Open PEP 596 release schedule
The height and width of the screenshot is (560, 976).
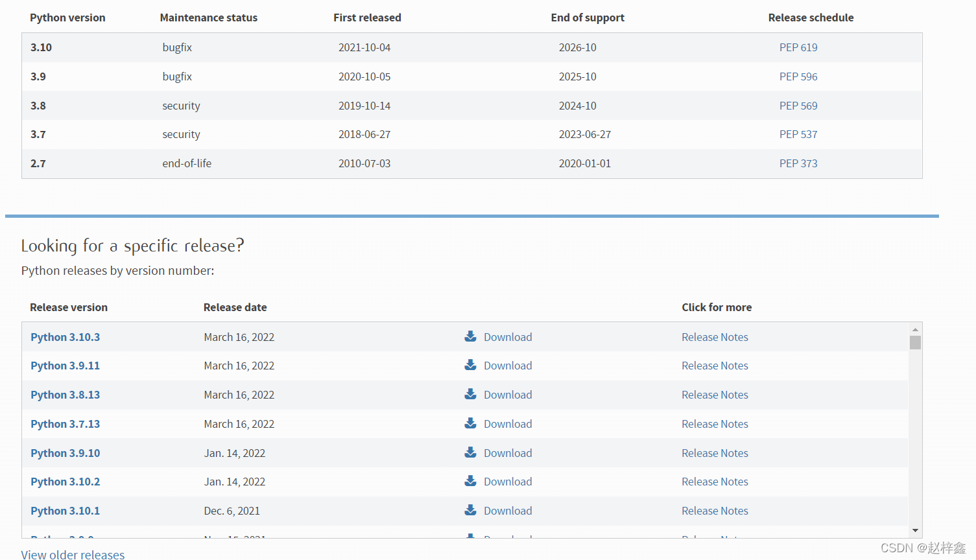tap(798, 76)
